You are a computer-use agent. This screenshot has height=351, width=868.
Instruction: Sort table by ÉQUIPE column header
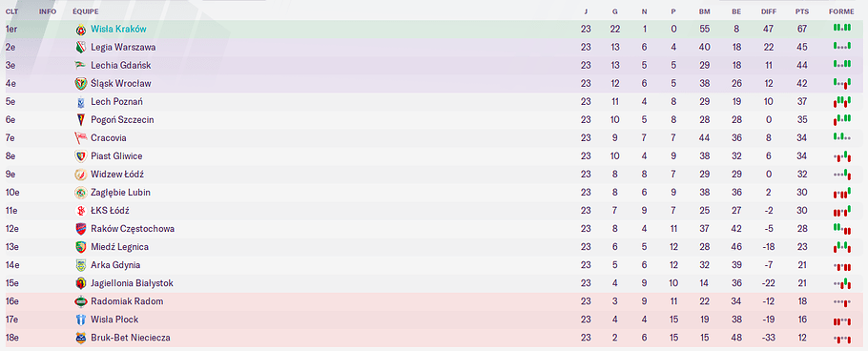[82, 11]
